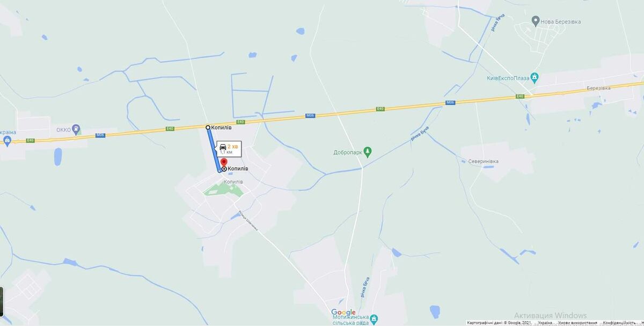The image size is (644, 326).
Task: Click the Україна footer link
Action: pyautogui.click(x=545, y=323)
